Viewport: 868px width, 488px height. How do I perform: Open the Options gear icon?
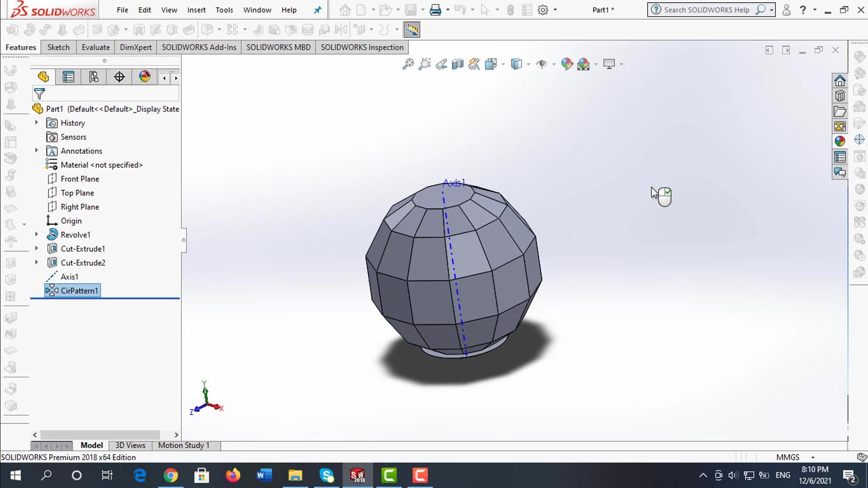pyautogui.click(x=543, y=10)
